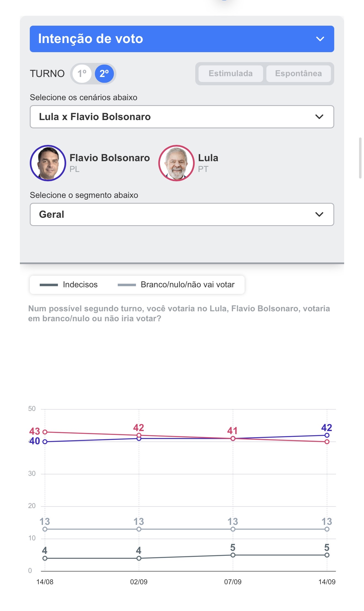Open the Geral segment dropdown

coord(182,214)
